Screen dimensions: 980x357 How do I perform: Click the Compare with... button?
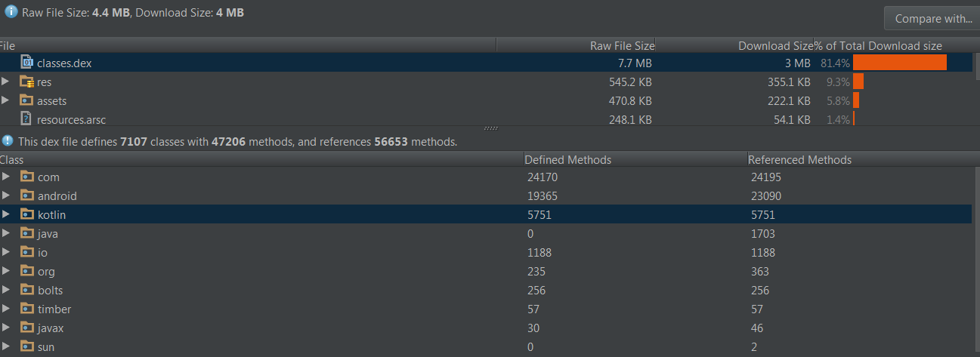click(x=933, y=19)
